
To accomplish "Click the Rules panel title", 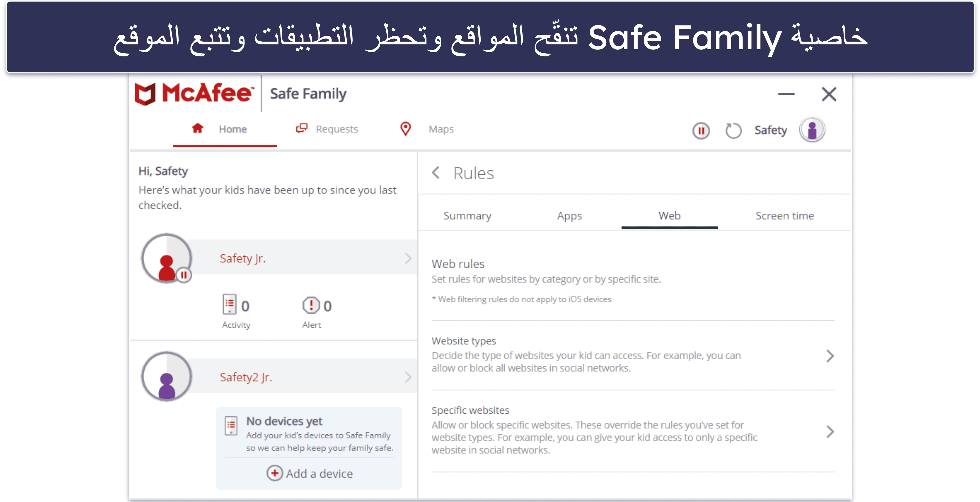I will (474, 173).
